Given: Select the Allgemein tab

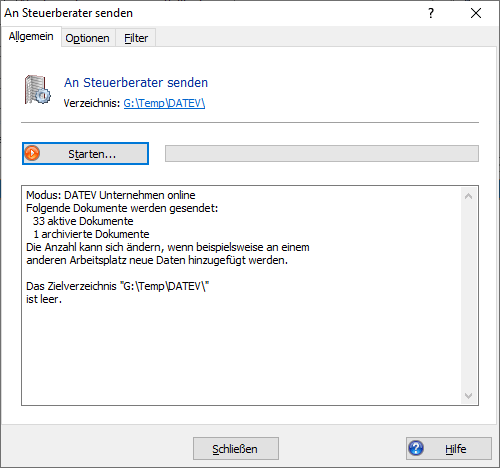Looking at the screenshot, I should click(31, 36).
